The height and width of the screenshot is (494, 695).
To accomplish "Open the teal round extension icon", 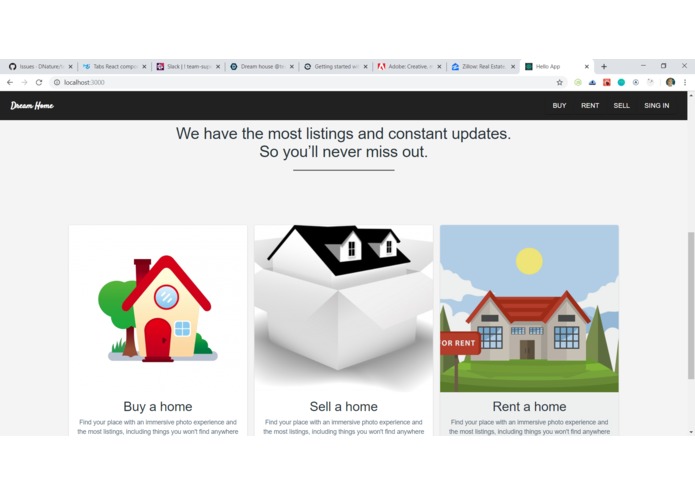I will click(621, 82).
